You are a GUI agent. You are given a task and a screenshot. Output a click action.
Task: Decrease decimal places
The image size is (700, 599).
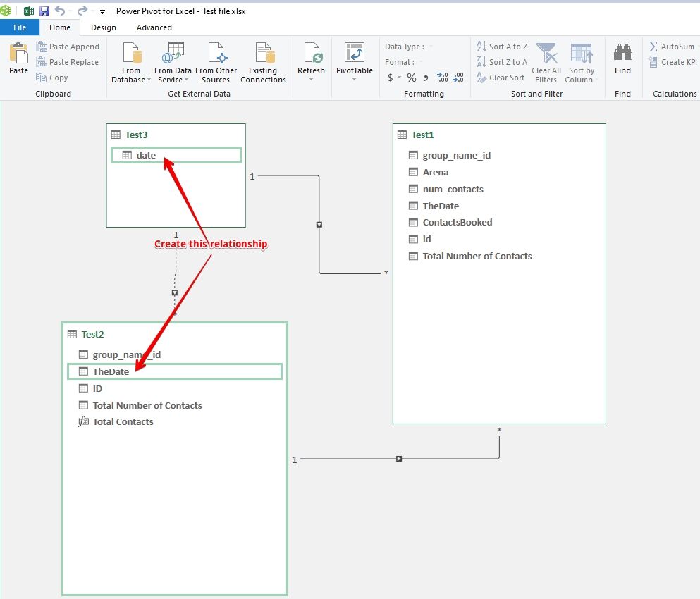click(458, 78)
